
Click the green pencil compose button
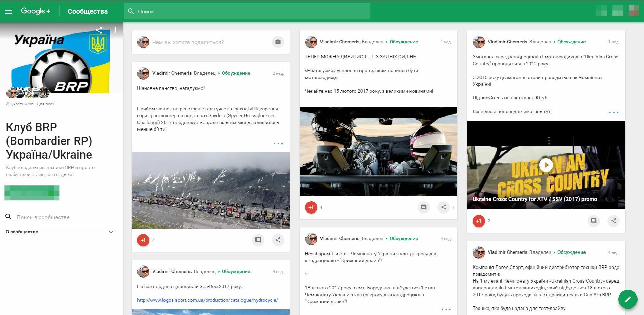628,299
